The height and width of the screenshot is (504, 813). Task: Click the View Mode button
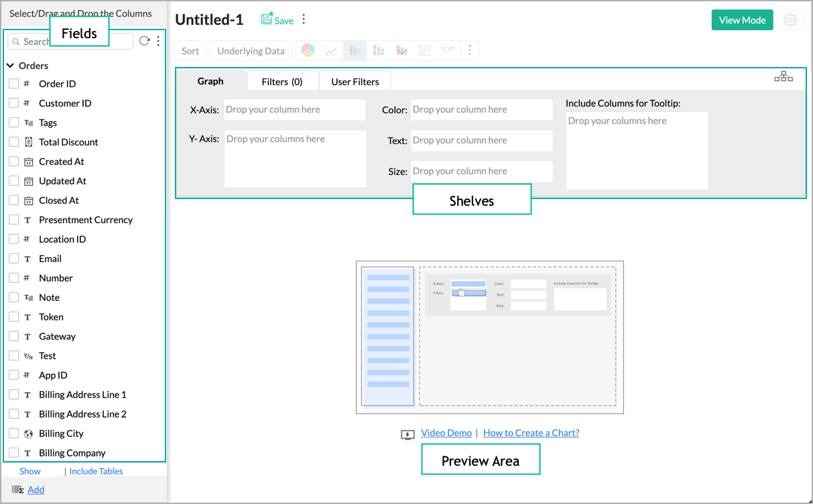point(742,20)
